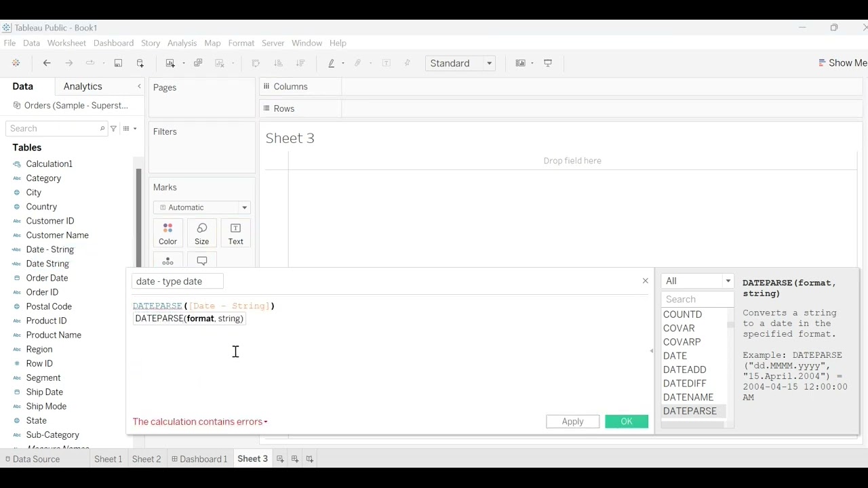The image size is (868, 488).
Task: Open the Analysis menu
Action: click(182, 43)
